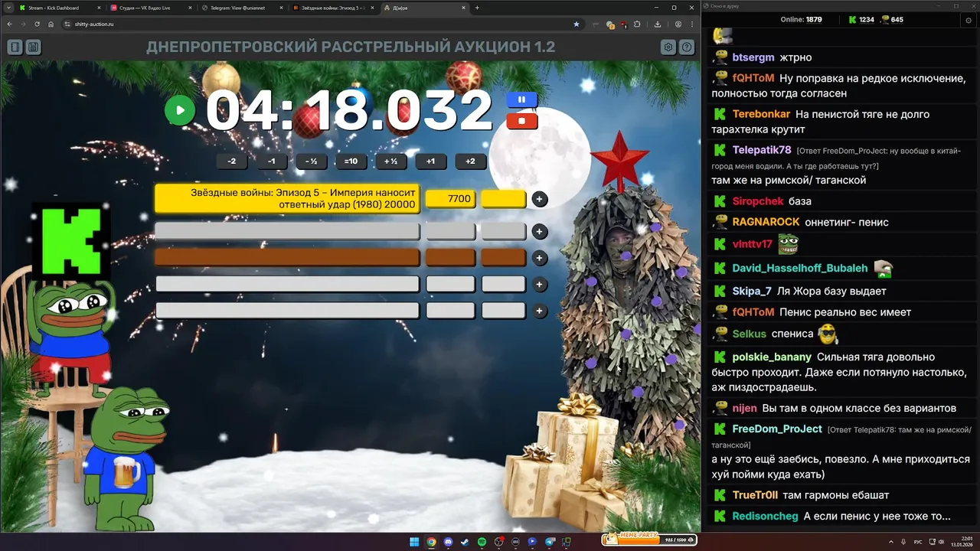This screenshot has width=980, height=551.
Task: Click the Meme Party 925/1500 widget
Action: coord(649,540)
